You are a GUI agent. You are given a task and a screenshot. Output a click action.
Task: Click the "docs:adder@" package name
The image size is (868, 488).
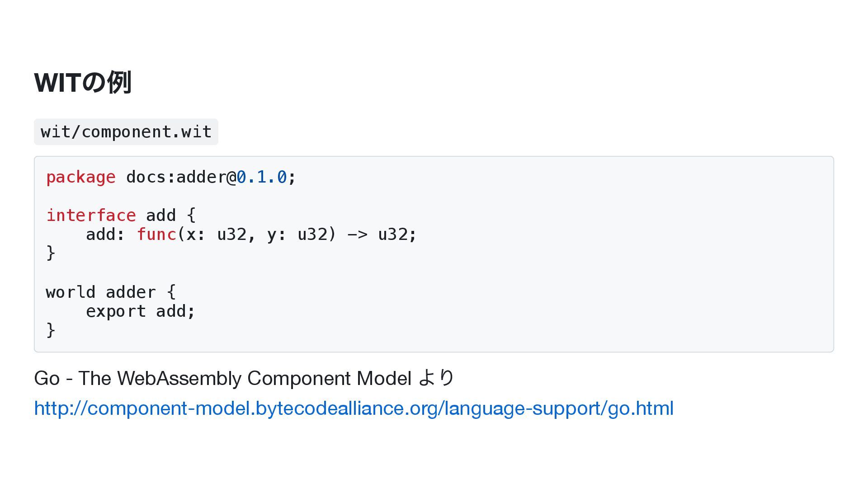(x=181, y=177)
